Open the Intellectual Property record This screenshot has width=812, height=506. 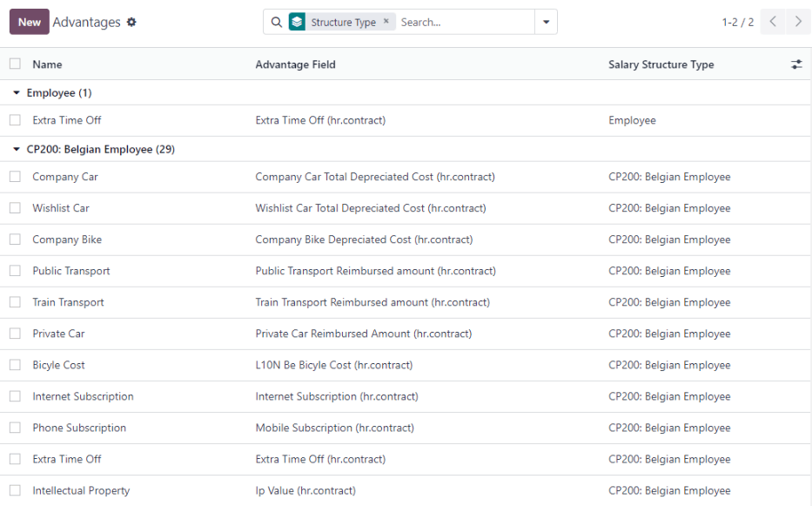point(81,490)
